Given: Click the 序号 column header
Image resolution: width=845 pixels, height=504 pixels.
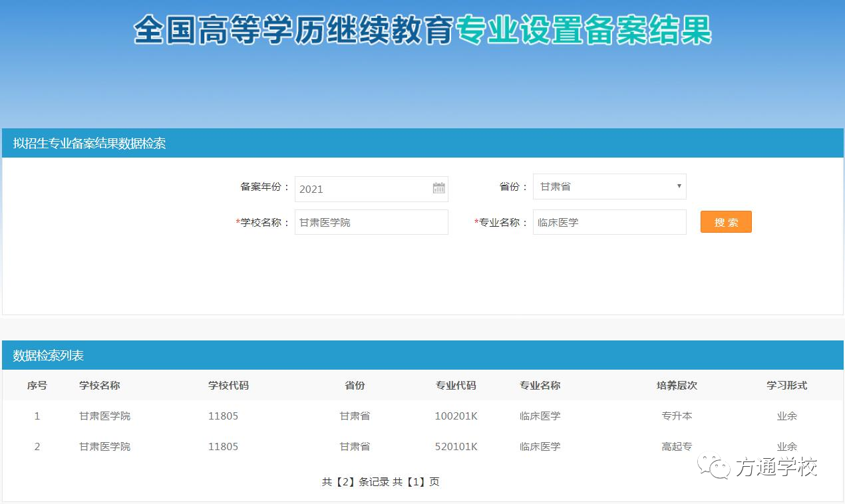Looking at the screenshot, I should point(37,386).
